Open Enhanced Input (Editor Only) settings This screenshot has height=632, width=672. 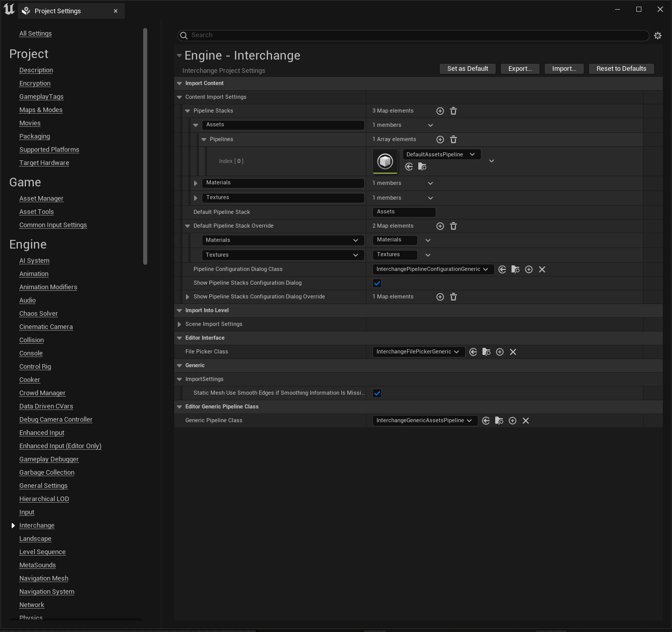60,446
